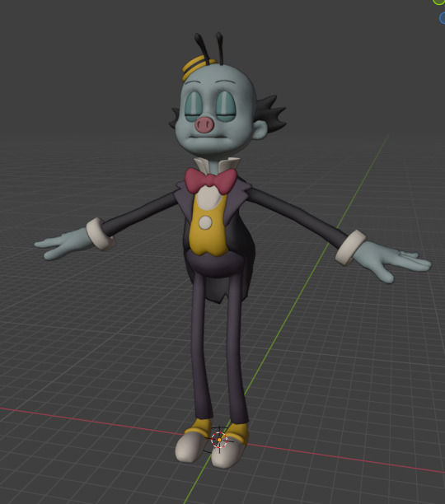Select the white button on the yellow vest
Screen dimensions: 445x504
pos(205,222)
